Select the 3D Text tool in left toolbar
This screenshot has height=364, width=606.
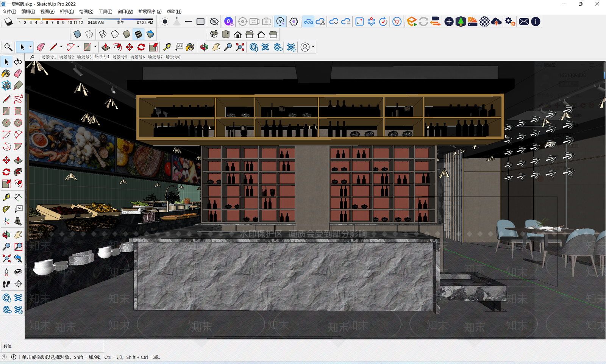pos(18,221)
